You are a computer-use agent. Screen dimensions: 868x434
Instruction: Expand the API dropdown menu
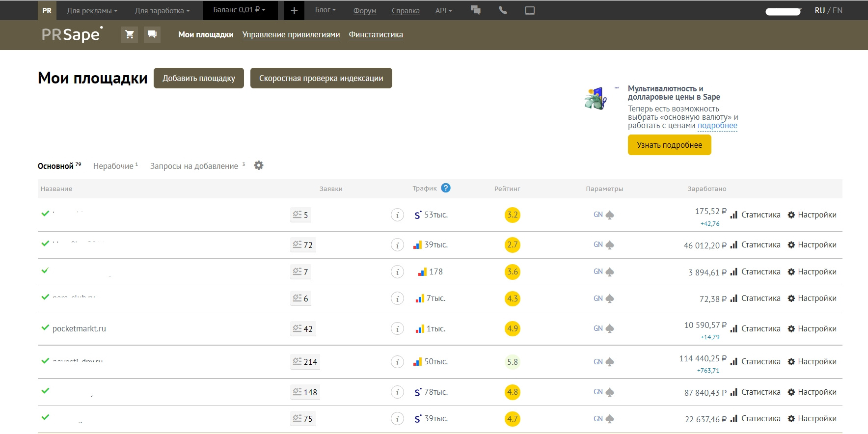443,11
